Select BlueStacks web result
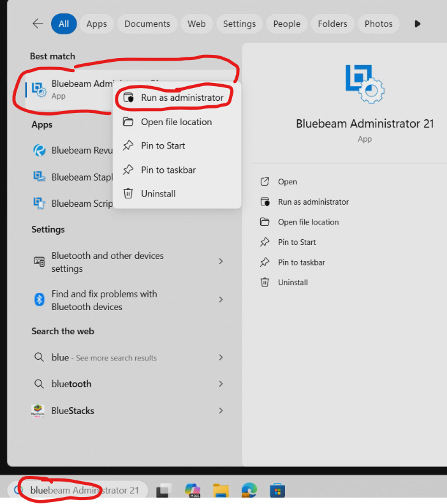This screenshot has height=504, width=447. (x=129, y=411)
